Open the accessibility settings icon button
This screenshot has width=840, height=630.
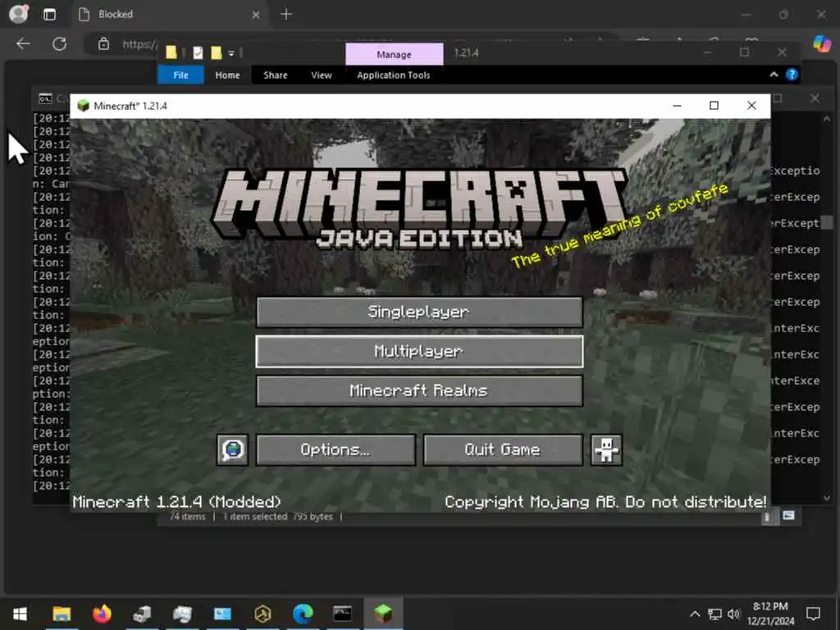(606, 450)
